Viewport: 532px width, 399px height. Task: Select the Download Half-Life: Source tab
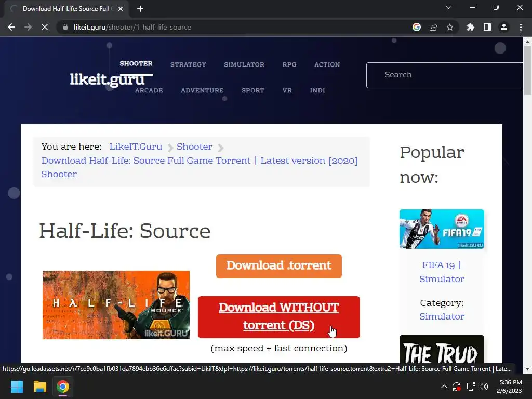pos(66,9)
